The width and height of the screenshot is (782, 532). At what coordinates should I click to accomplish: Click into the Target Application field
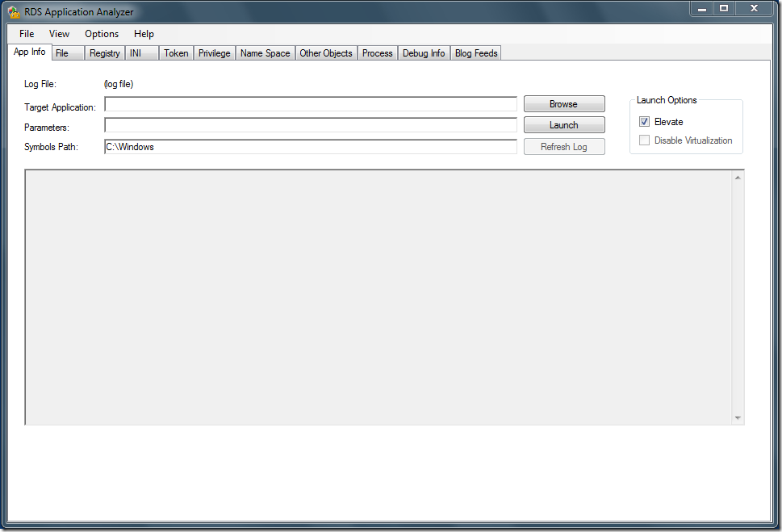click(x=310, y=104)
